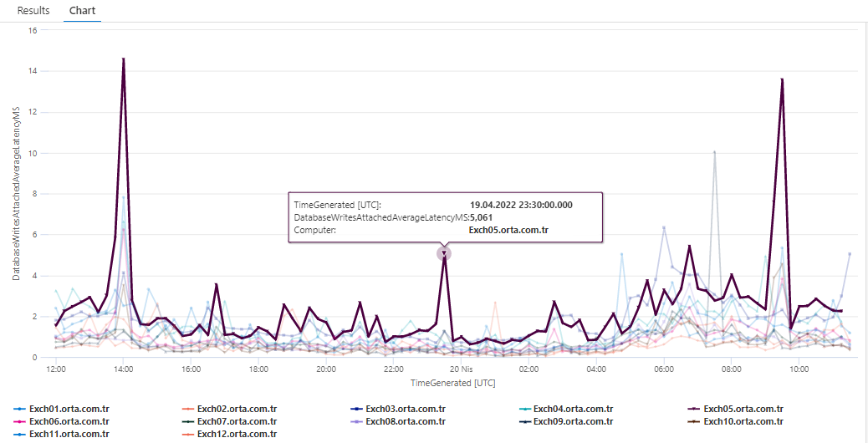Toggle Exch08.orta.com.tr series in legend
This screenshot has height=443, width=868.
[x=397, y=422]
